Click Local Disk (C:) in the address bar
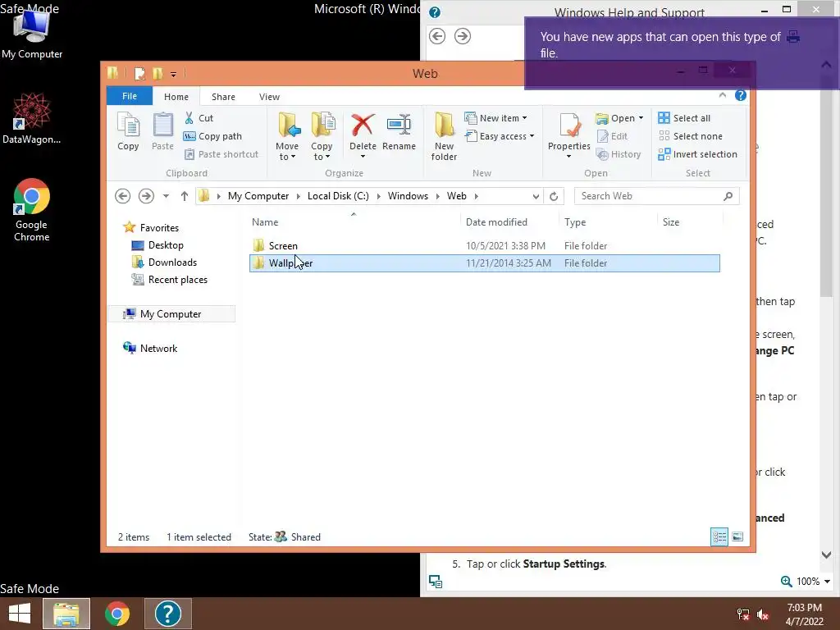 (x=338, y=196)
